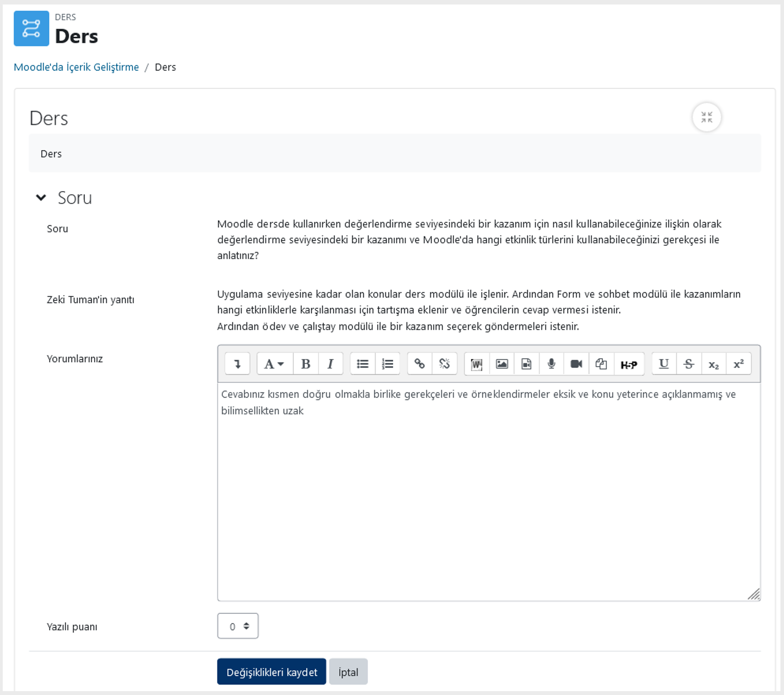Click the Ders lesson module icon
Screen dimensions: 784x695
(32, 28)
